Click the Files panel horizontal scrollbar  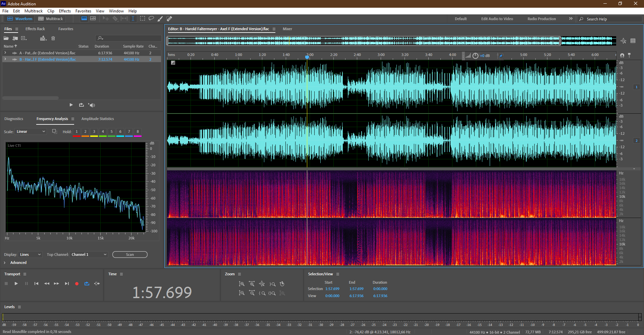(x=31, y=98)
